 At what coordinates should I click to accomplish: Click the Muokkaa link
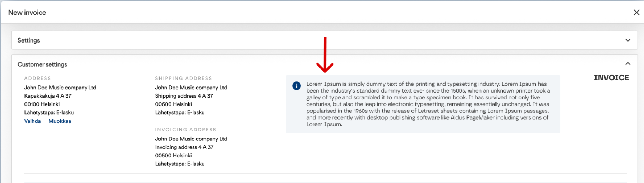coord(60,121)
